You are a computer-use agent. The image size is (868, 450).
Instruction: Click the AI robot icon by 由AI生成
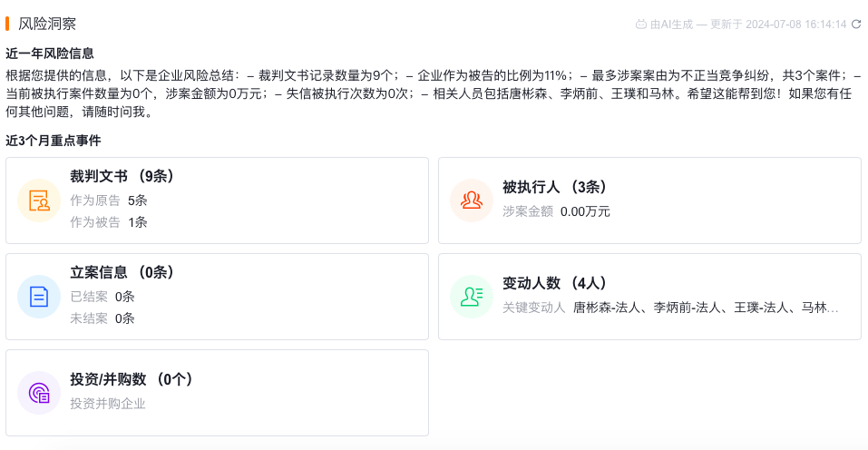point(641,24)
